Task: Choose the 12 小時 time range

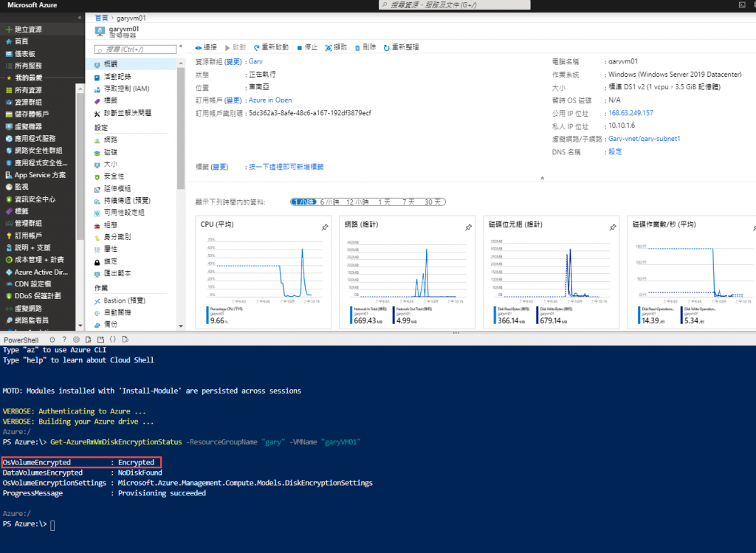Action: (357, 202)
